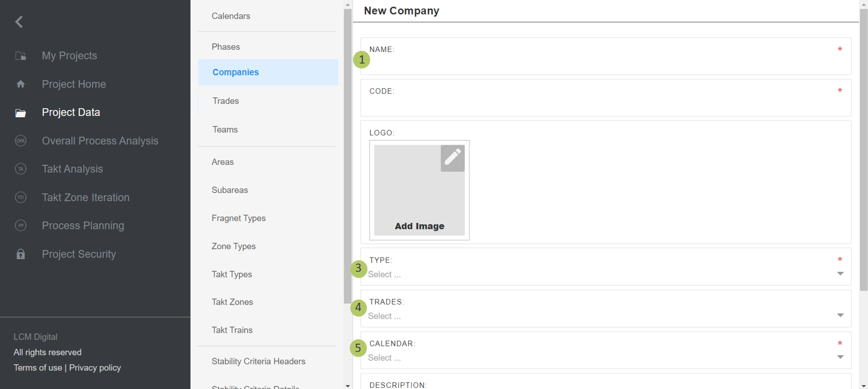Viewport: 868px width, 389px height.
Task: Select Trades in the project data list
Action: pyautogui.click(x=225, y=101)
